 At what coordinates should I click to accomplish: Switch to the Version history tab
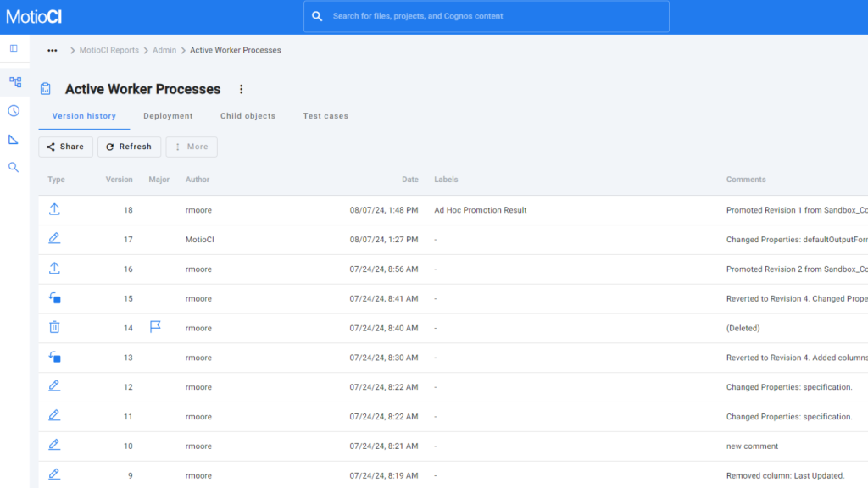[84, 116]
